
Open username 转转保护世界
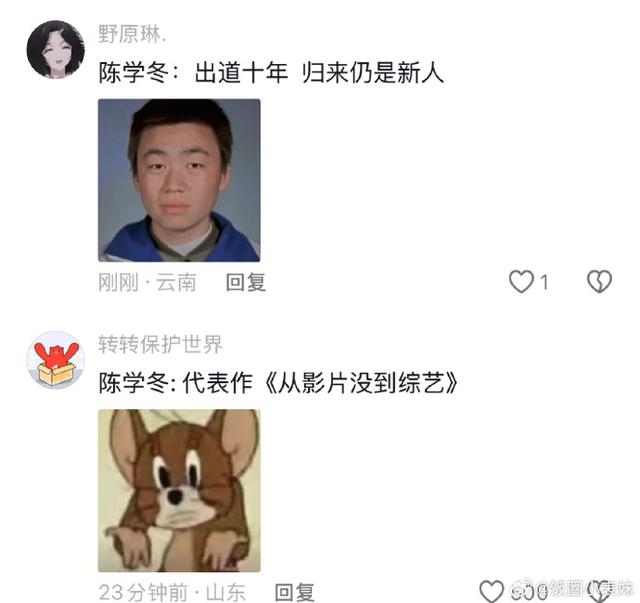160,344
